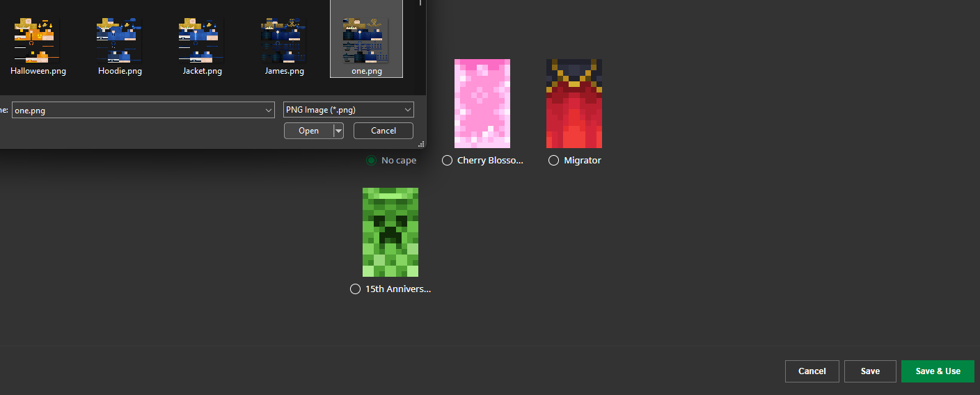
Task: Click the green creeper cape image
Action: pyautogui.click(x=390, y=232)
